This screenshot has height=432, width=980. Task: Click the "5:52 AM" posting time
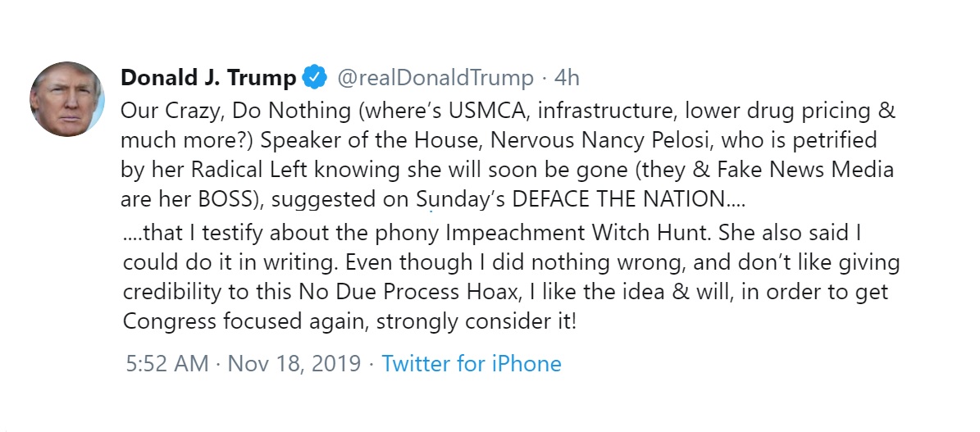pyautogui.click(x=166, y=363)
